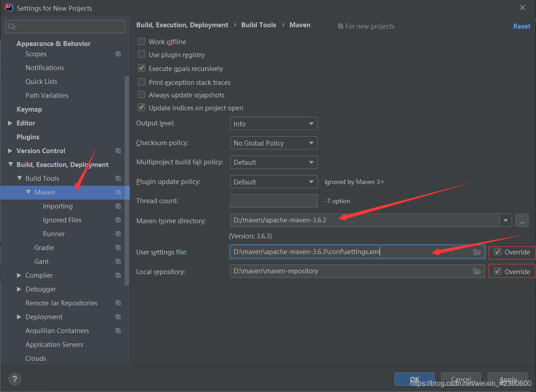Image resolution: width=536 pixels, height=392 pixels.
Task: Expand the Editor tree node
Action: click(x=10, y=123)
